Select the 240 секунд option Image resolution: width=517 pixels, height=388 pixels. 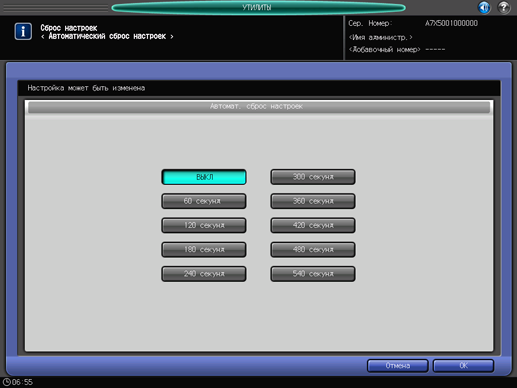tap(204, 274)
